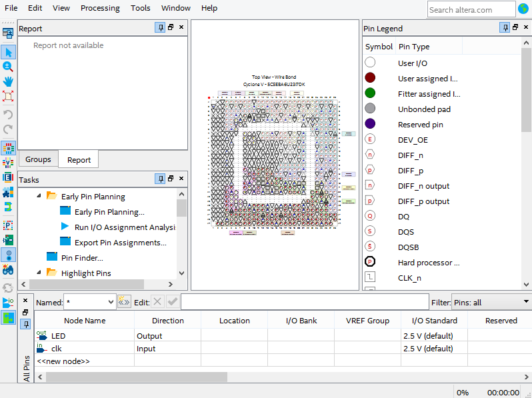The height and width of the screenshot is (398, 532).
Task: Activate the zoom tool in left toolbar
Action: (x=8, y=67)
